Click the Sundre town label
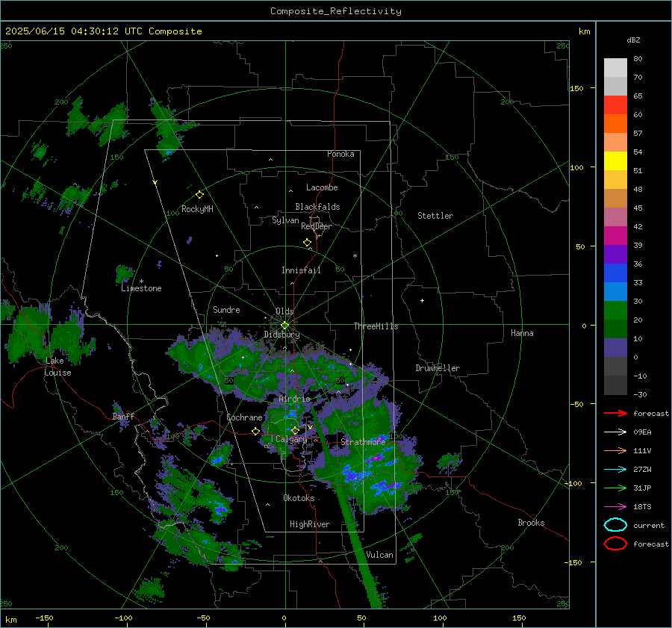Screen dimensions: 672x628 coord(226,309)
